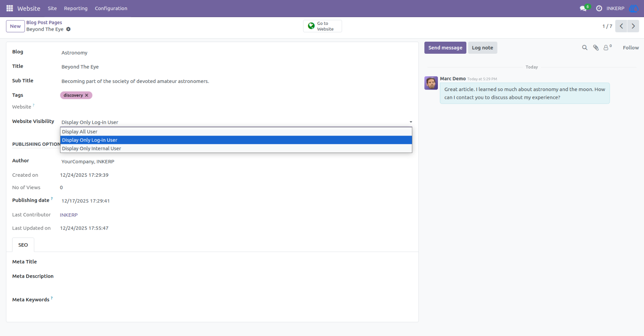Click the 1 / 7 record counter

[x=607, y=26]
